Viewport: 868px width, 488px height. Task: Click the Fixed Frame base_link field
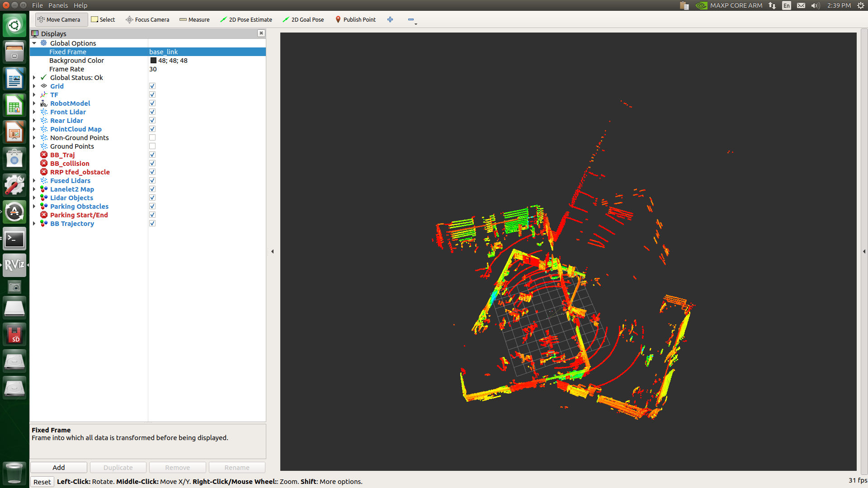207,52
